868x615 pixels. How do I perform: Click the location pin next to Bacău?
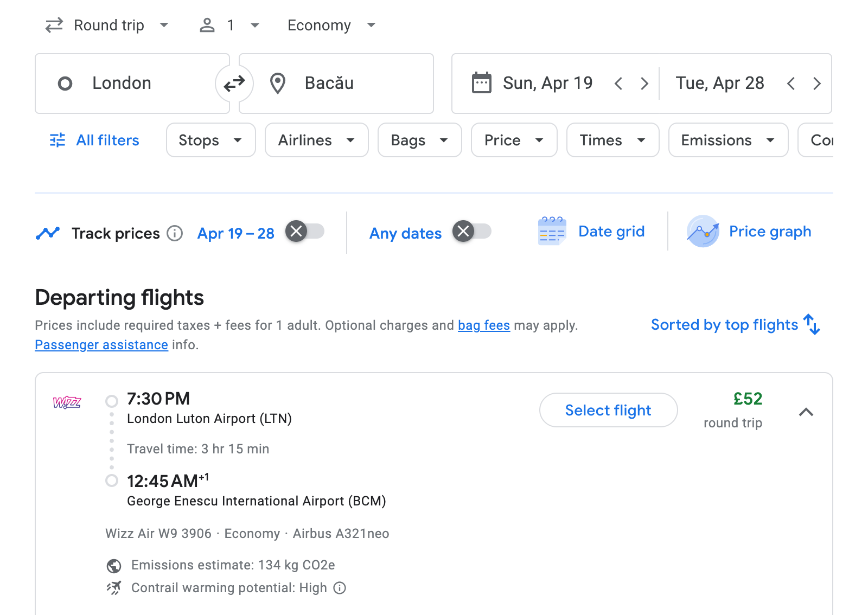tap(278, 83)
